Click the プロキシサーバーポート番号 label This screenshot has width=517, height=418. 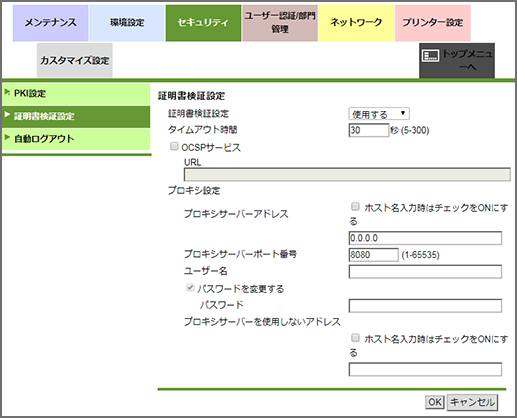point(240,254)
